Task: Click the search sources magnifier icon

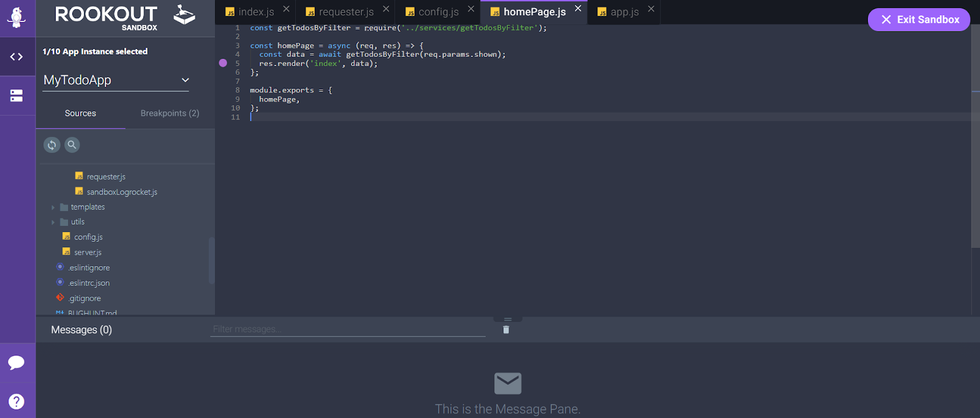Action: pyautogui.click(x=72, y=145)
